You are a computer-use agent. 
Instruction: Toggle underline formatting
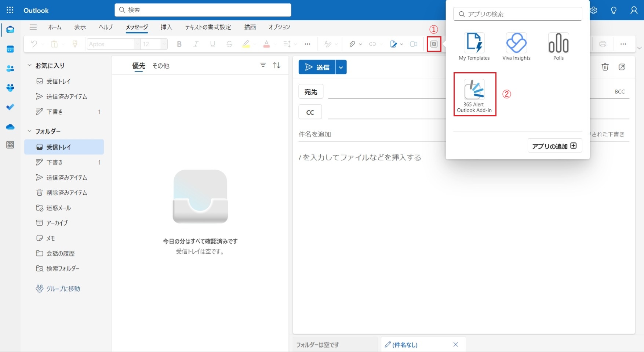point(212,44)
